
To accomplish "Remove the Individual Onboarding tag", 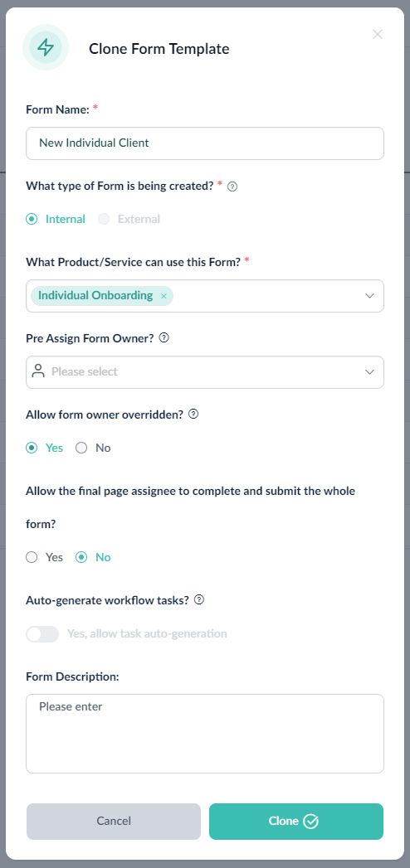I will point(164,296).
